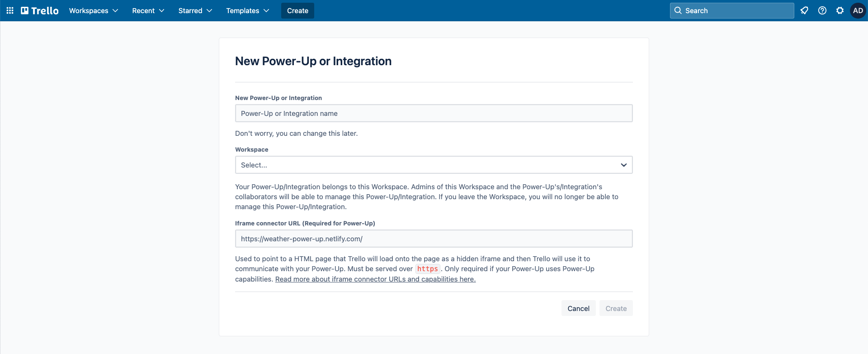This screenshot has width=868, height=354.
Task: Click the Create button below the form
Action: pyautogui.click(x=616, y=308)
